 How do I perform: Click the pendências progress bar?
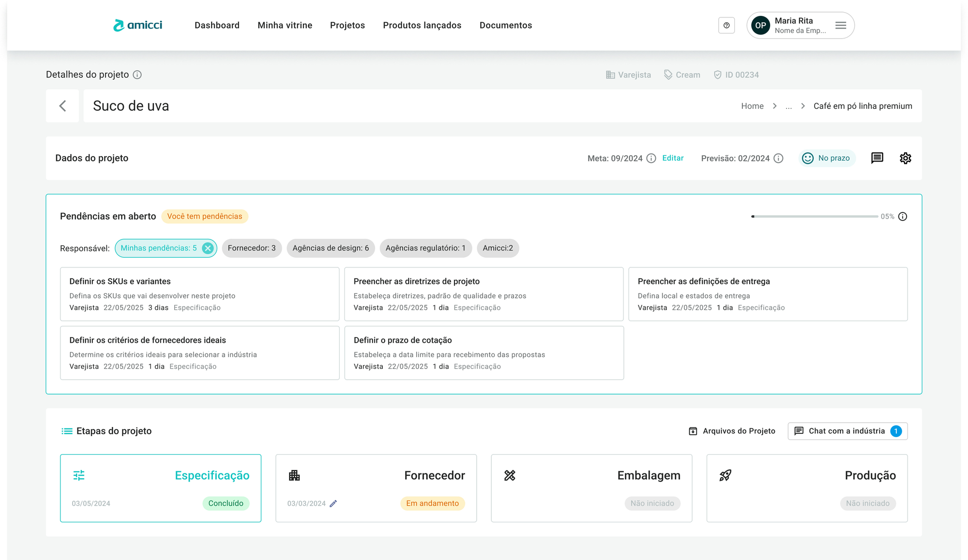pos(815,216)
